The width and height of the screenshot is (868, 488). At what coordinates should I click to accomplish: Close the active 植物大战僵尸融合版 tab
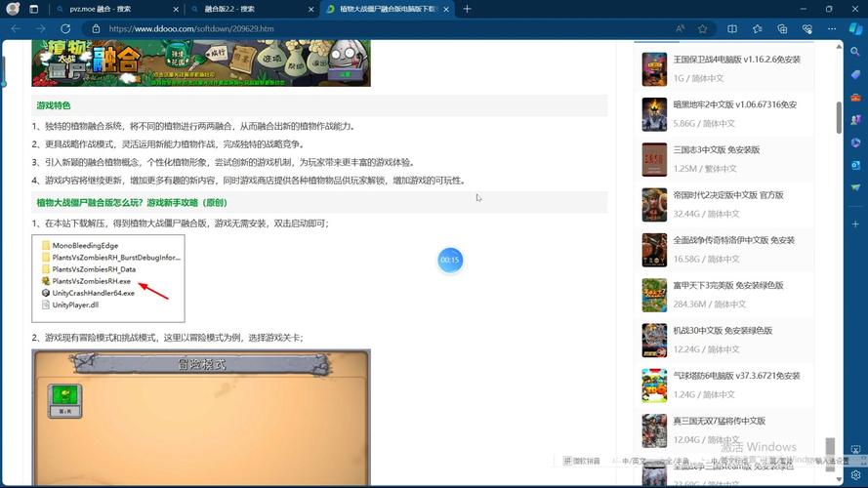446,9
